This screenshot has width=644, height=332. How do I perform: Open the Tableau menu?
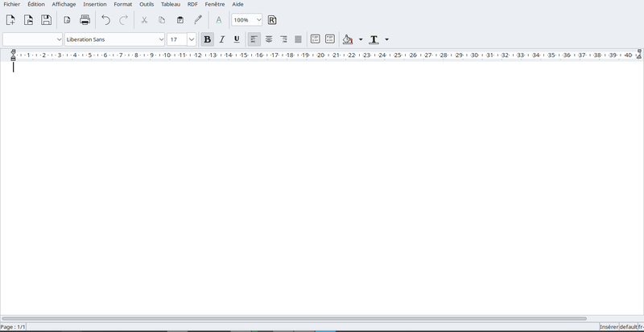point(171,4)
